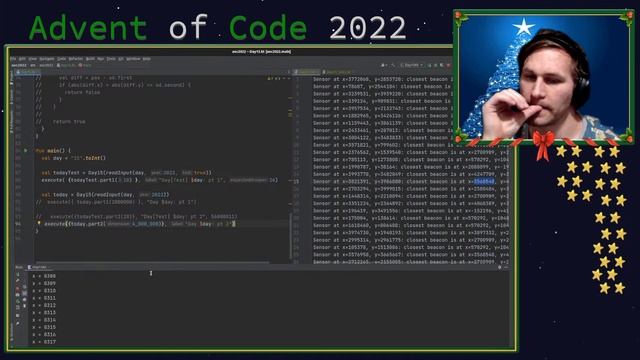Open the Edit menu
Image resolution: width=640 pixels, height=360 pixels.
22,59
